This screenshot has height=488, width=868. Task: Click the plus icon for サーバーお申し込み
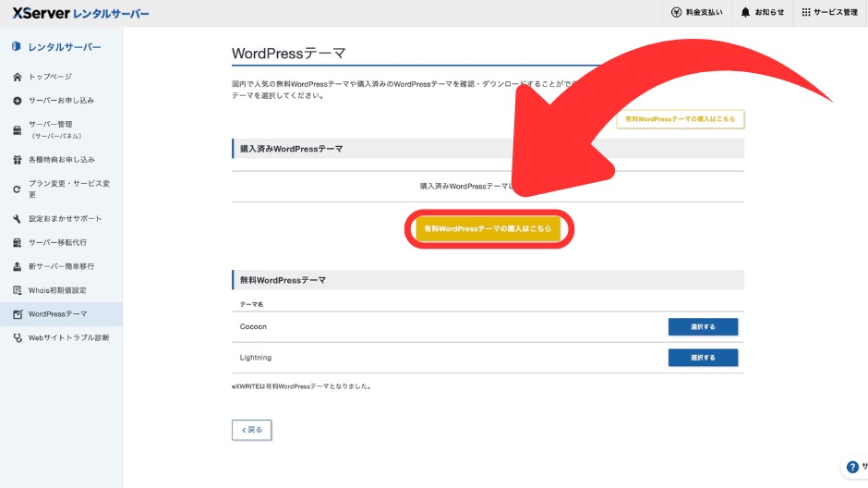pyautogui.click(x=17, y=101)
